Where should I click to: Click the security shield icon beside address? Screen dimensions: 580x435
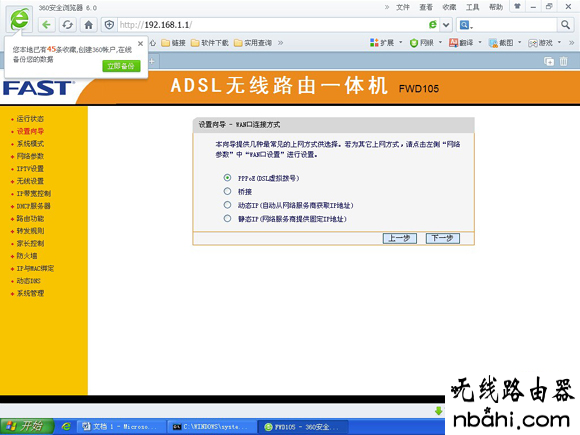(x=109, y=25)
